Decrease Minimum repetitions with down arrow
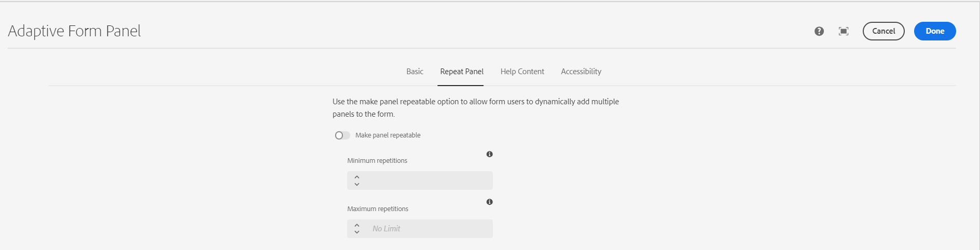980x250 pixels. point(357,184)
